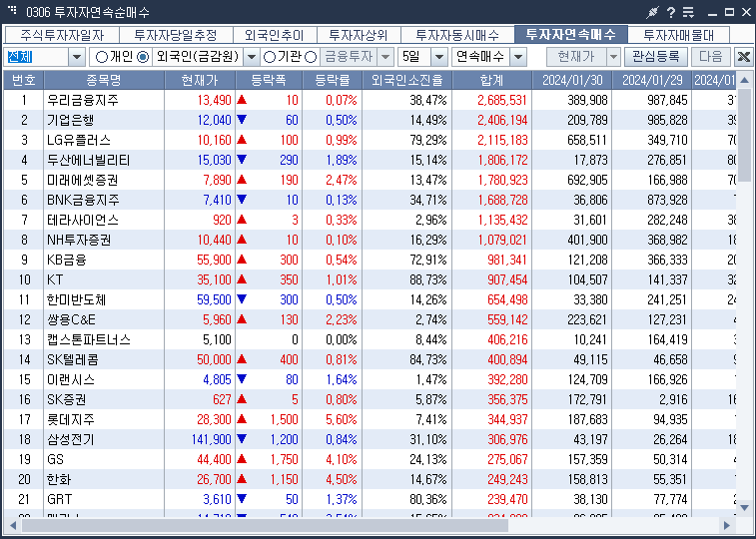
Task: Select KB금융 stock name
Action: 67,261
